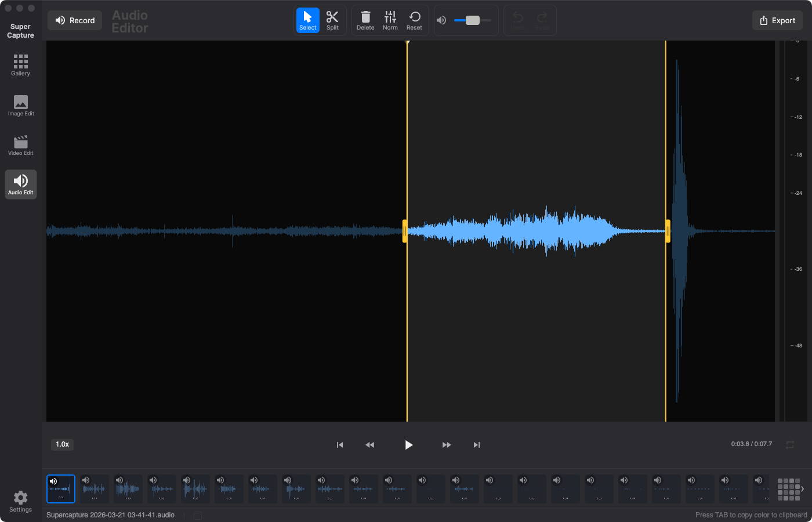Export the edited audio
The width and height of the screenshot is (812, 522).
[x=777, y=20]
